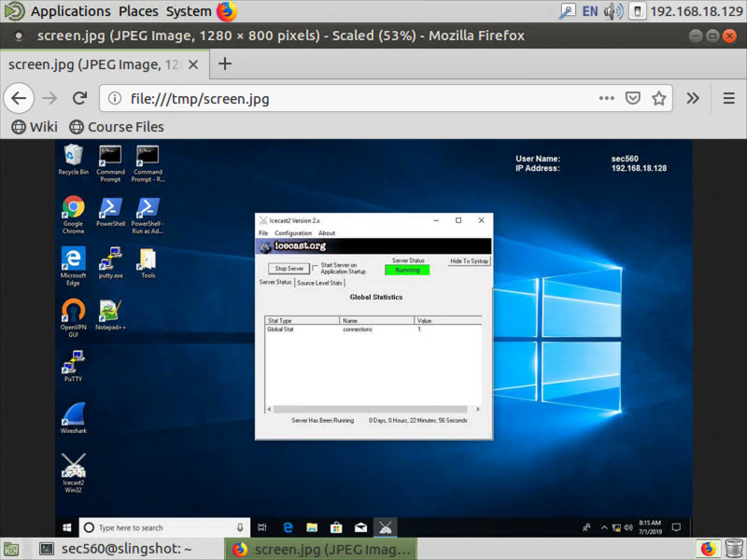Click the tracking protection shield in address bar

(632, 97)
